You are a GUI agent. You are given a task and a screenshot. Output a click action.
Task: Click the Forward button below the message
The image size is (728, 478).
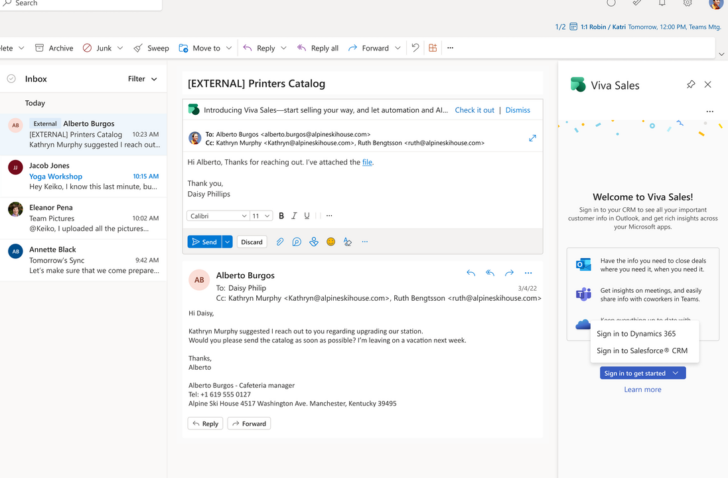click(249, 424)
